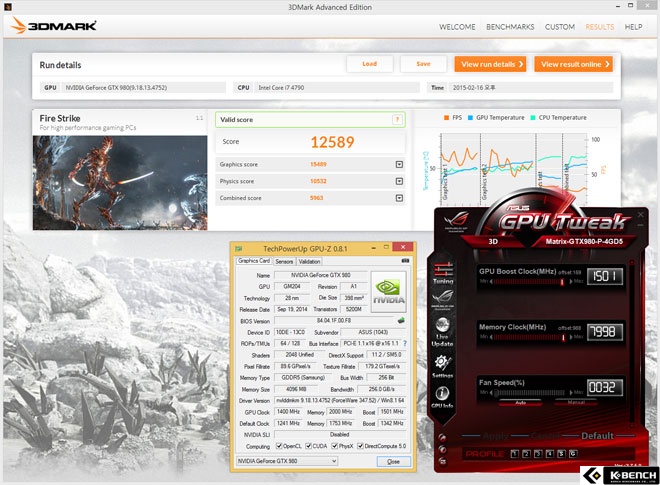This screenshot has width=660, height=485.
Task: Select GPU Tweak profile 3
Action: pyautogui.click(x=538, y=453)
